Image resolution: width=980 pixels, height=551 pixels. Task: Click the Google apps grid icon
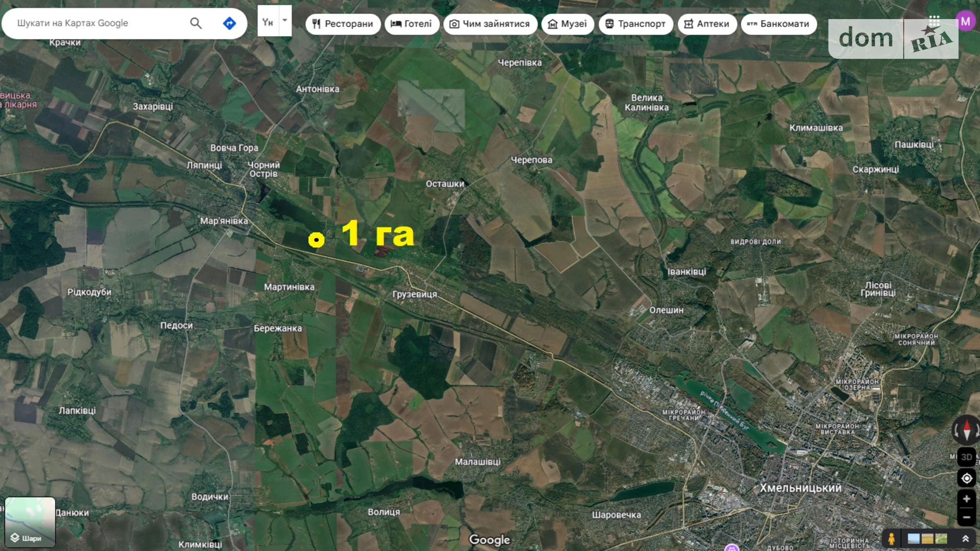pos(934,20)
